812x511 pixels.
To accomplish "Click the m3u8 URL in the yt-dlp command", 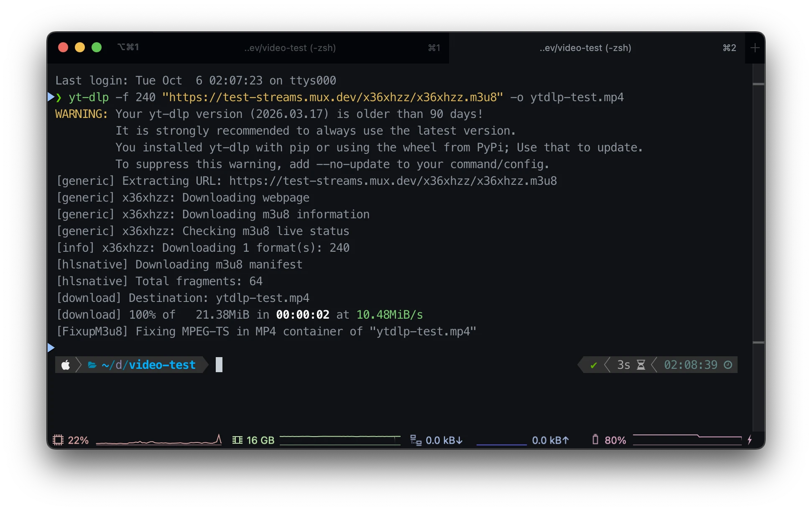I will coord(332,97).
